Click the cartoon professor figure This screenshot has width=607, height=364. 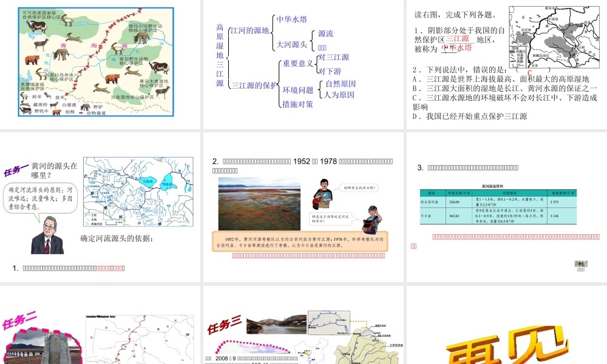point(47,235)
